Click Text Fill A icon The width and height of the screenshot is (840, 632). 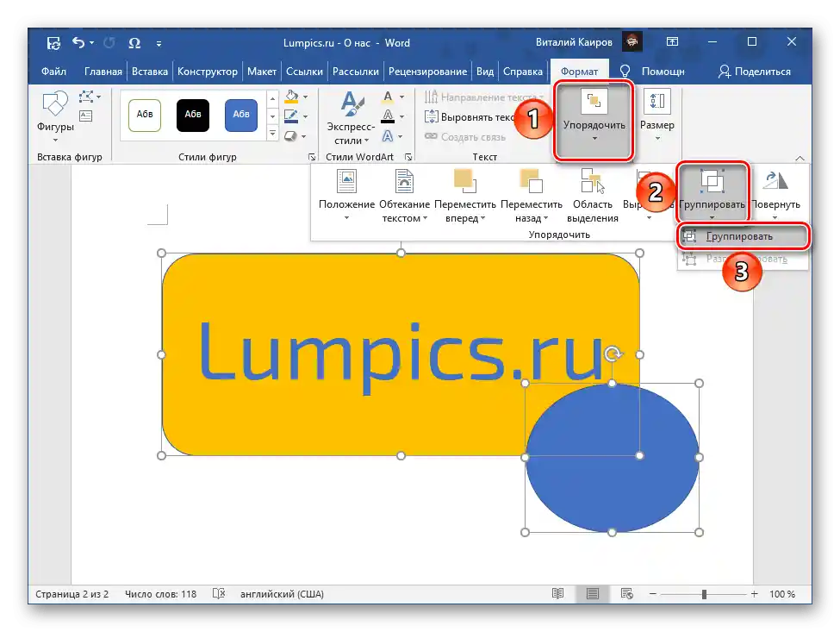tap(388, 97)
